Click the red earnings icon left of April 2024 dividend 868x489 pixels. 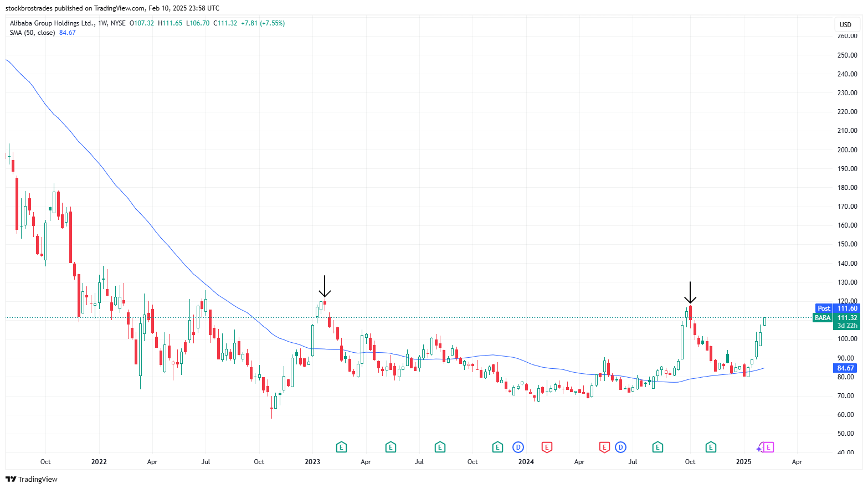[x=604, y=447]
